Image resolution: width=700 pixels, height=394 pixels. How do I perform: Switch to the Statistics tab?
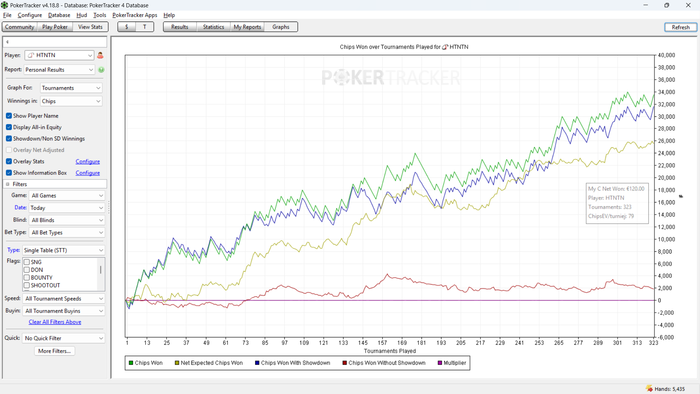click(x=213, y=27)
